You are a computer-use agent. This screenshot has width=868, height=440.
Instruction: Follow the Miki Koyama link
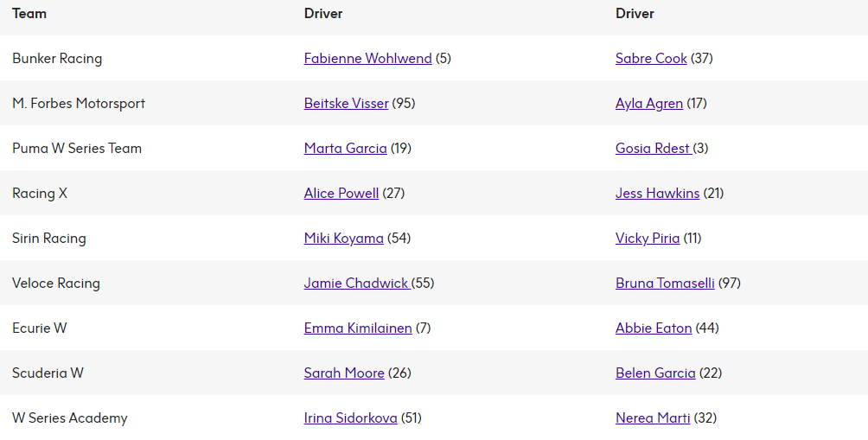[x=343, y=238]
